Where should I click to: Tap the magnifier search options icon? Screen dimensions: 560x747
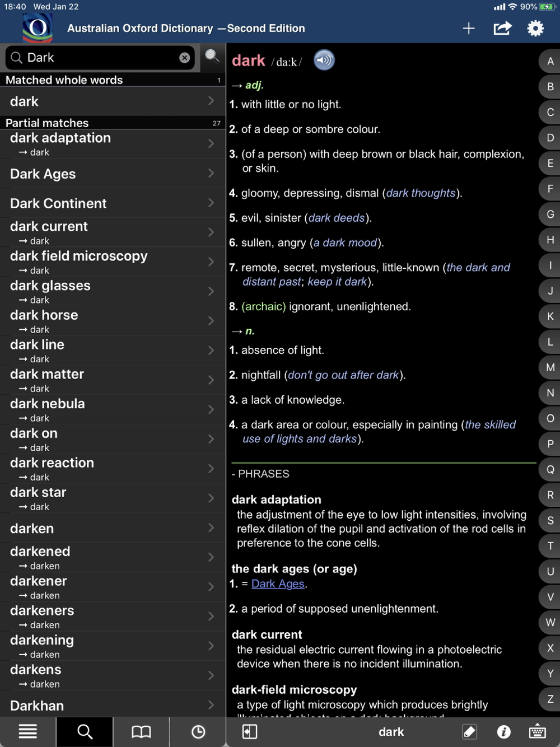[x=212, y=56]
